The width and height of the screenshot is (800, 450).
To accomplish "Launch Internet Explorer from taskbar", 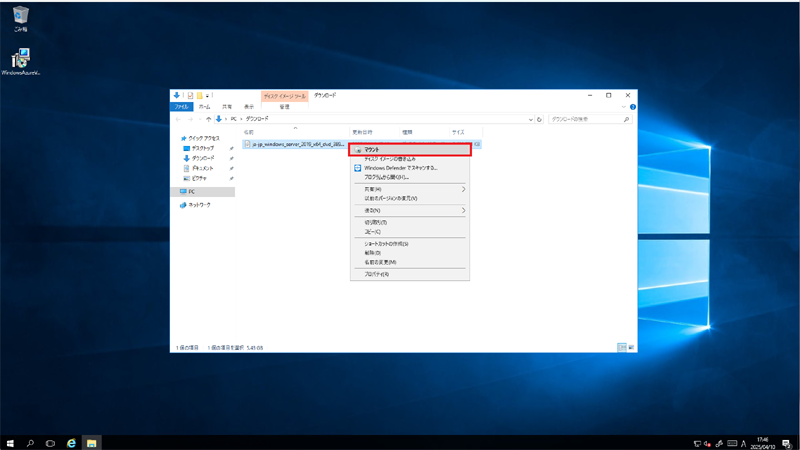I will [71, 442].
